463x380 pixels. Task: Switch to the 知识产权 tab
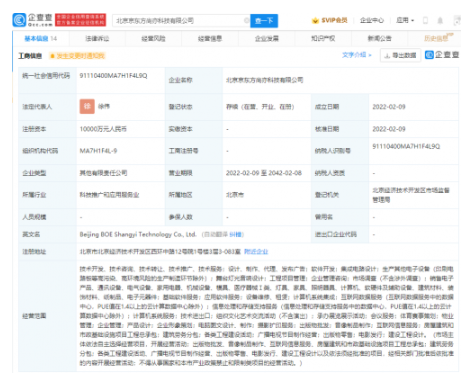(323, 39)
